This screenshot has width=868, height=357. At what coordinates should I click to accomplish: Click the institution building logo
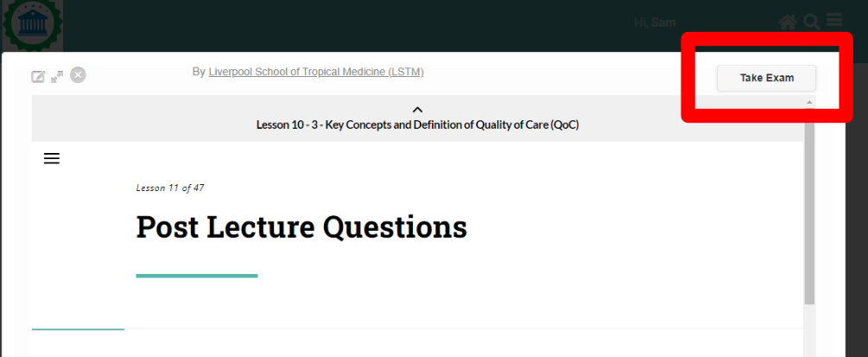click(31, 23)
